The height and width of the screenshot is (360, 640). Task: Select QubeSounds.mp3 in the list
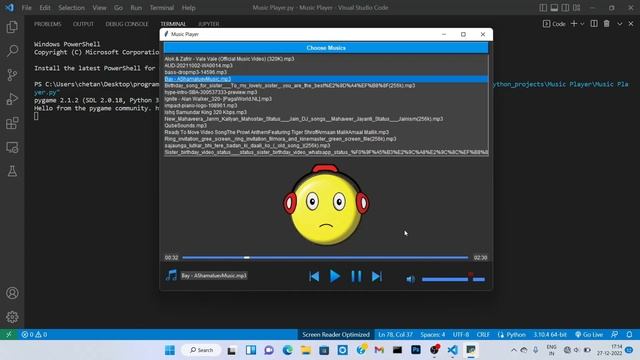click(x=326, y=125)
